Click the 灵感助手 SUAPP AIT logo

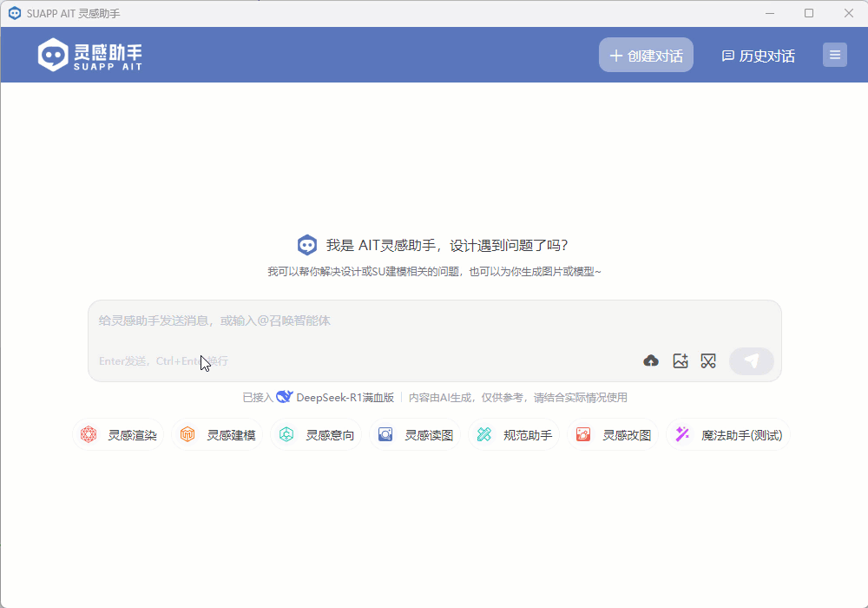pyautogui.click(x=90, y=55)
